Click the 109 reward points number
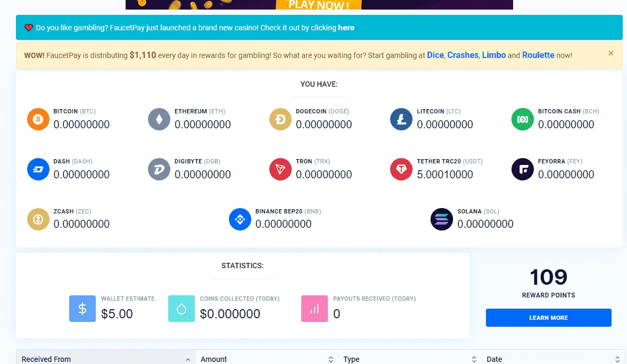This screenshot has width=627, height=364. [x=548, y=277]
